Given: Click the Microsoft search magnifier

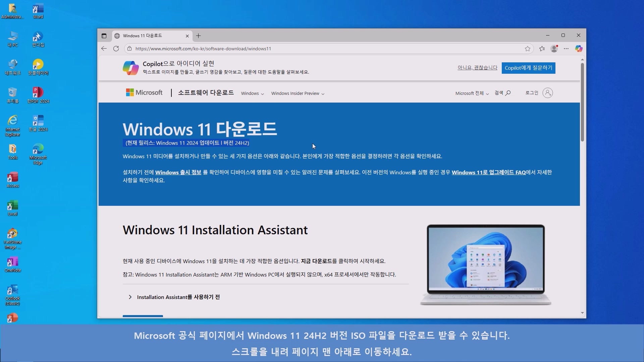Looking at the screenshot, I should tap(508, 93).
